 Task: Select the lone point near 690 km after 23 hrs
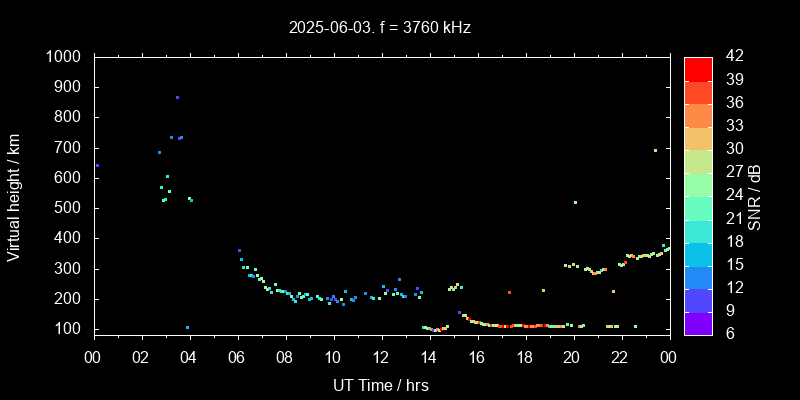655,151
